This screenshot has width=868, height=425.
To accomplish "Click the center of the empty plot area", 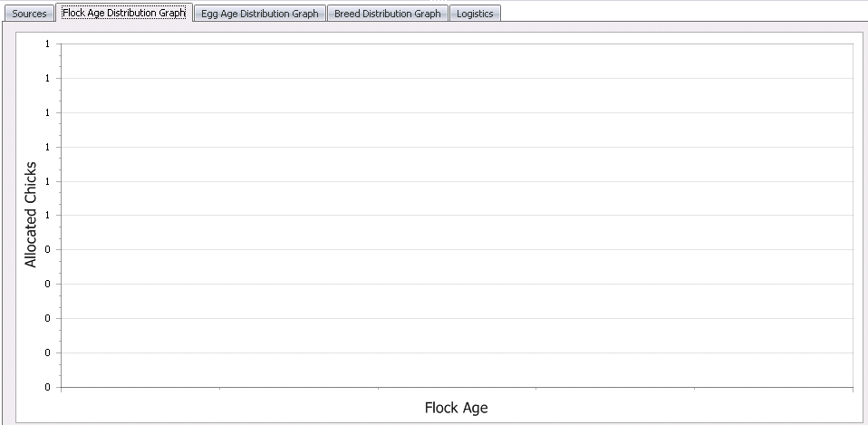I will 457,215.
